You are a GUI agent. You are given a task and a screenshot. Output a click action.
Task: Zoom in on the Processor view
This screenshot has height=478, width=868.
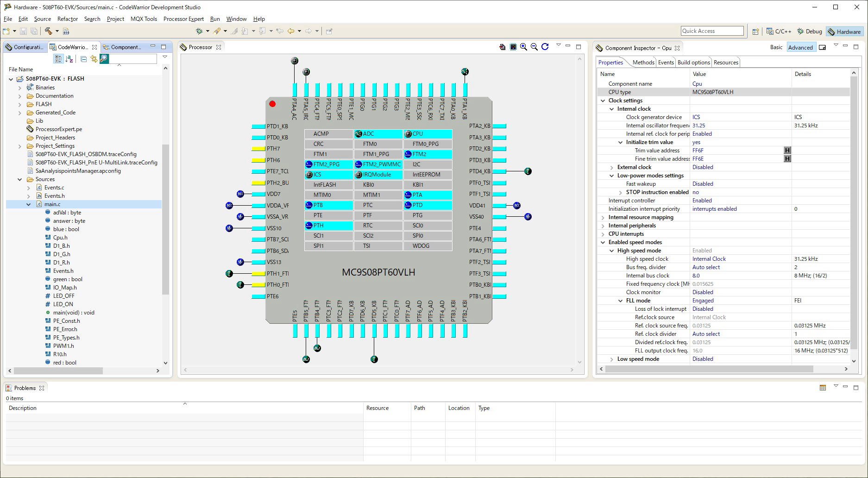pos(523,47)
